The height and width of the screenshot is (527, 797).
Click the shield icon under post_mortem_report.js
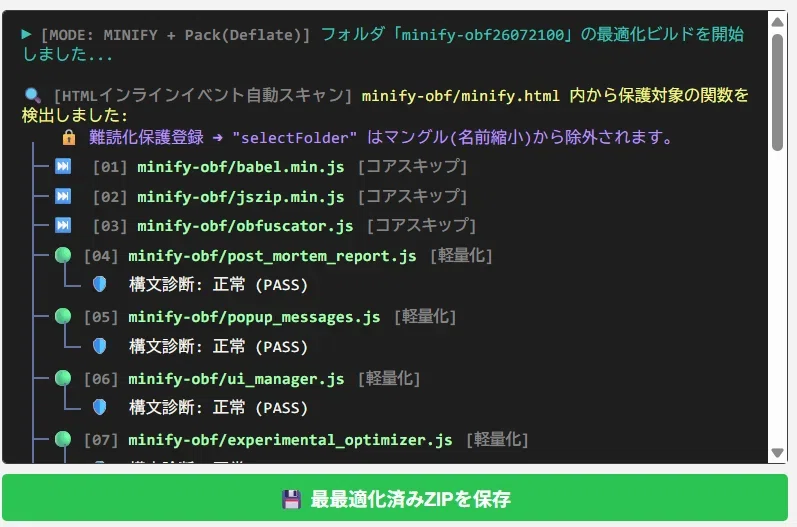(x=100, y=284)
